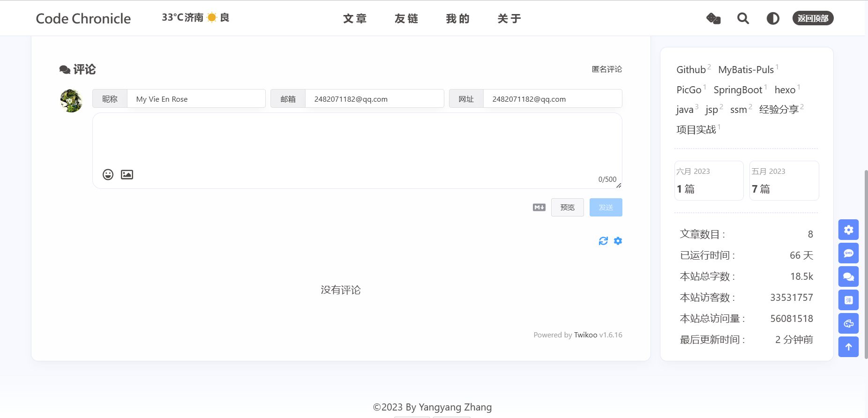Screen dimensions: 868x418
Task: Click the 预览 preview button
Action: point(567,207)
